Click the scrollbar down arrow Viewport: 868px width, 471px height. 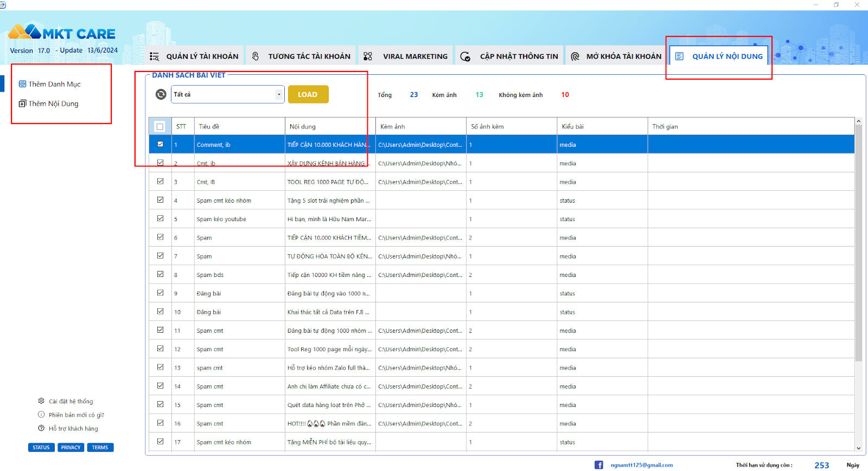tap(858, 448)
